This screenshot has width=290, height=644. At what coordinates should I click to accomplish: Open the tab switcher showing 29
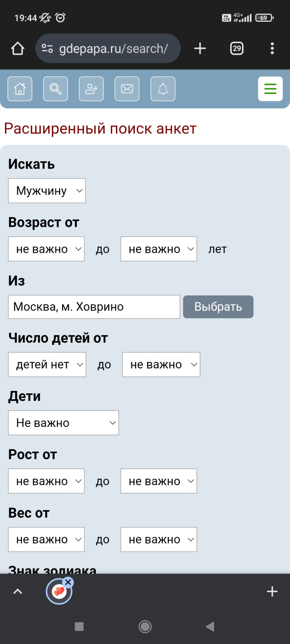237,49
